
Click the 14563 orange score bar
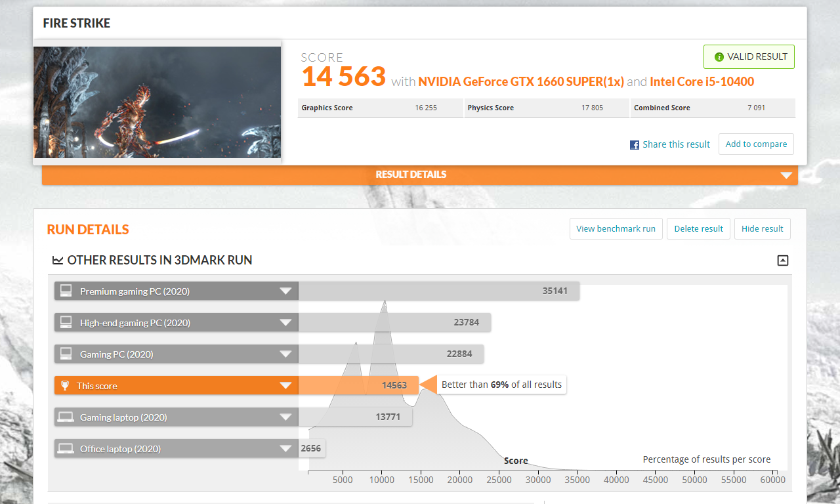pyautogui.click(x=358, y=386)
